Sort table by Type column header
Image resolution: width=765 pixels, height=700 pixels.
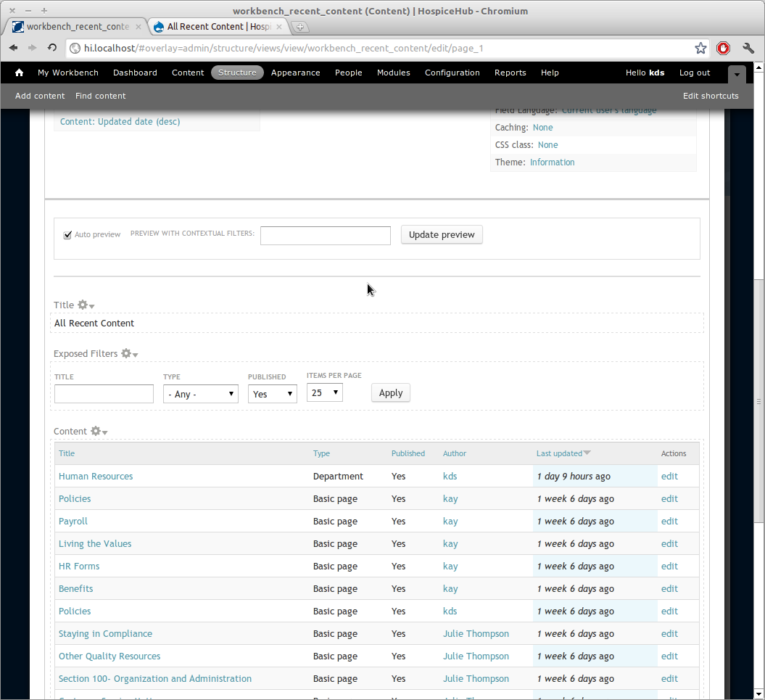click(321, 453)
